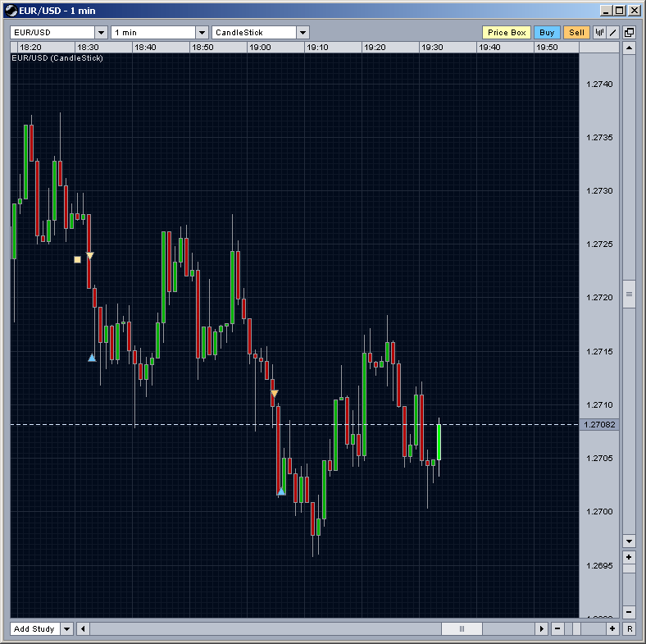This screenshot has height=644, width=646.
Task: Click the 19:30 time axis label
Action: coord(432,47)
